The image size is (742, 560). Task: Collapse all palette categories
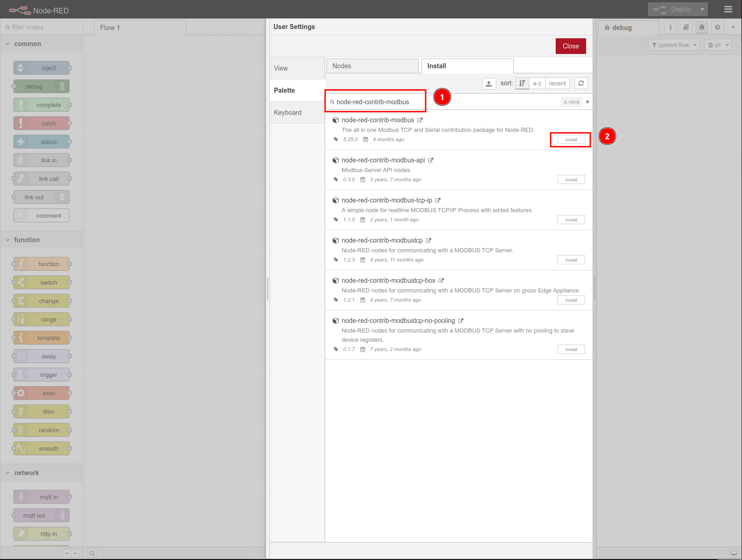[67, 553]
